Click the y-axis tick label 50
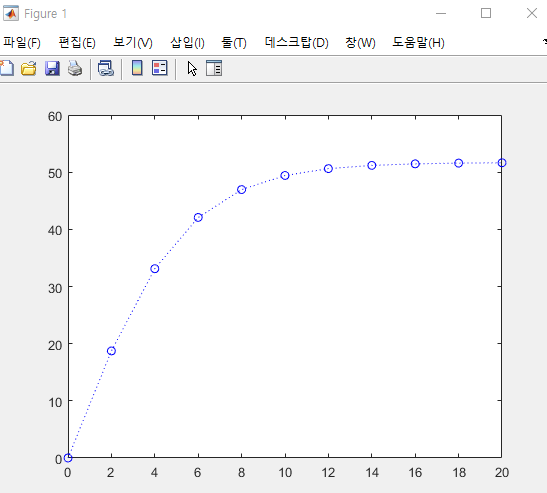 (55, 173)
